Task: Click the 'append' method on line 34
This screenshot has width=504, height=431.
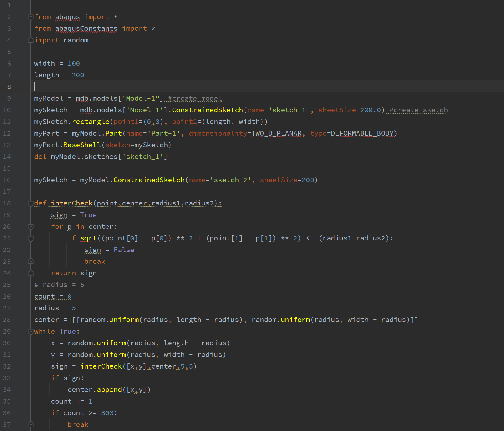Action: 109,389
